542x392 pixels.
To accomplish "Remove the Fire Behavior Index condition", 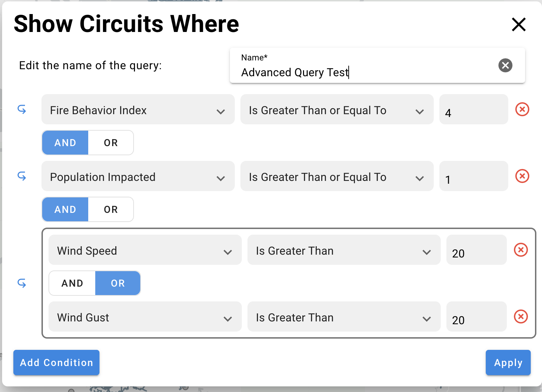I will [522, 109].
